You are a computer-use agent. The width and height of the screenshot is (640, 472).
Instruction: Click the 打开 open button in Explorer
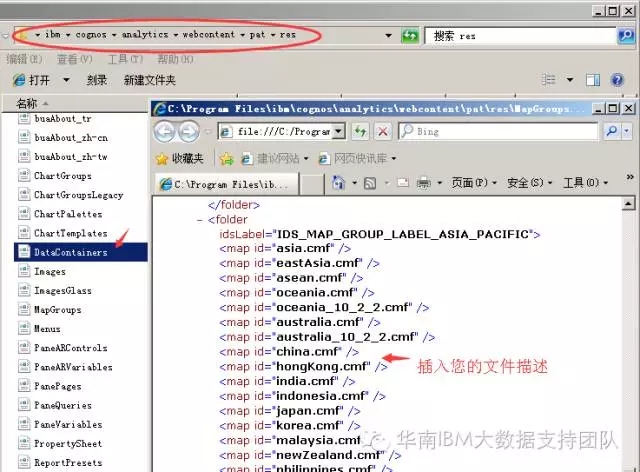coord(31,80)
